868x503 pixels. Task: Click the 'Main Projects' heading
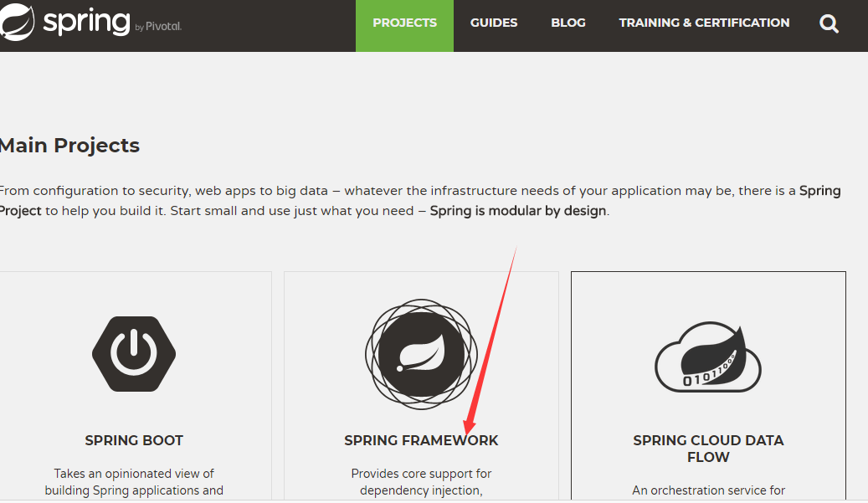click(69, 145)
